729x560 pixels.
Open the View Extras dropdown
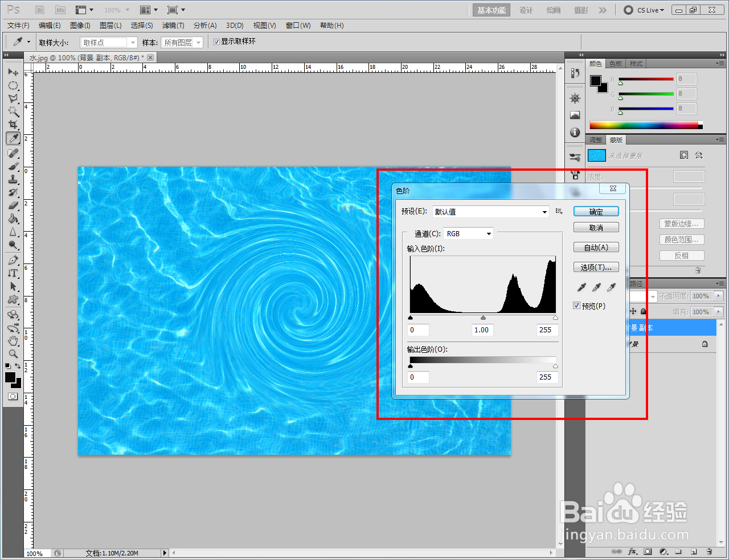coord(84,10)
